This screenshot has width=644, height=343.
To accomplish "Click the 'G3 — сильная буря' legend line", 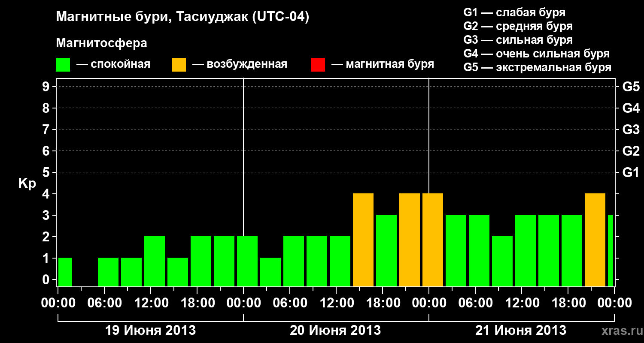I will pos(518,39).
